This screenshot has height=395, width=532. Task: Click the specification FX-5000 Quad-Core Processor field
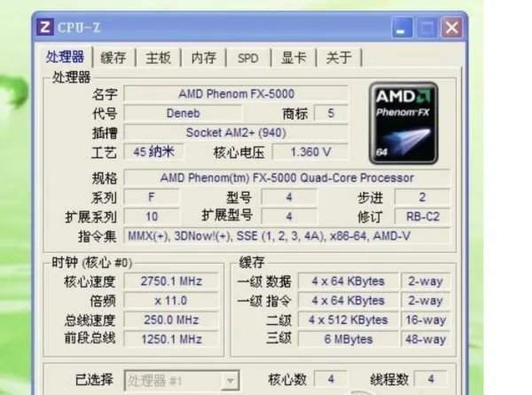pos(287,178)
